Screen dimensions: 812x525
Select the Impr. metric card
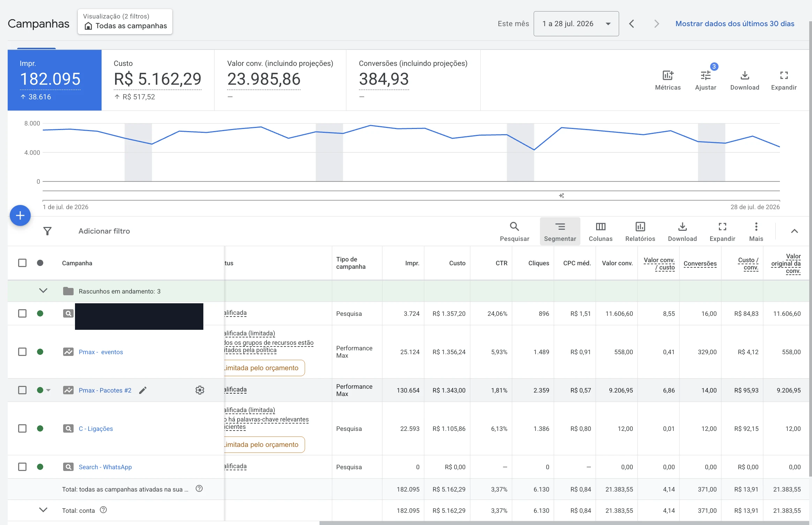(x=55, y=80)
